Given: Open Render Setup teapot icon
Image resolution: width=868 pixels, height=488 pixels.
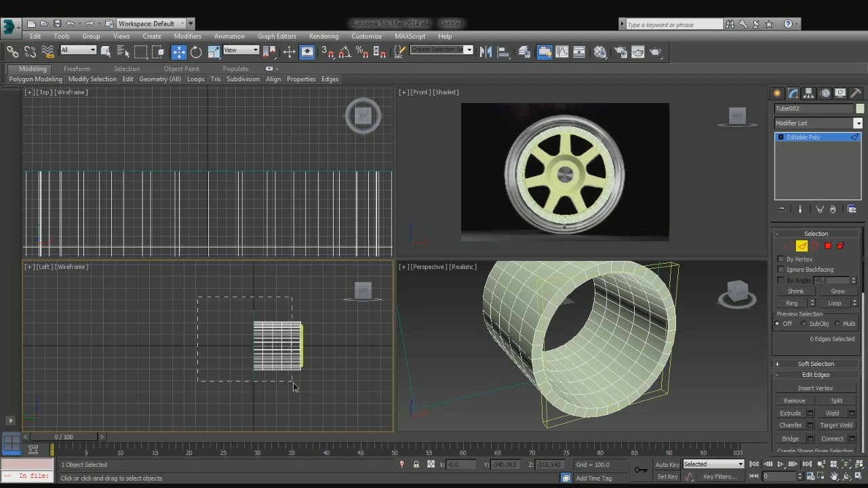Looking at the screenshot, I should pyautogui.click(x=620, y=52).
